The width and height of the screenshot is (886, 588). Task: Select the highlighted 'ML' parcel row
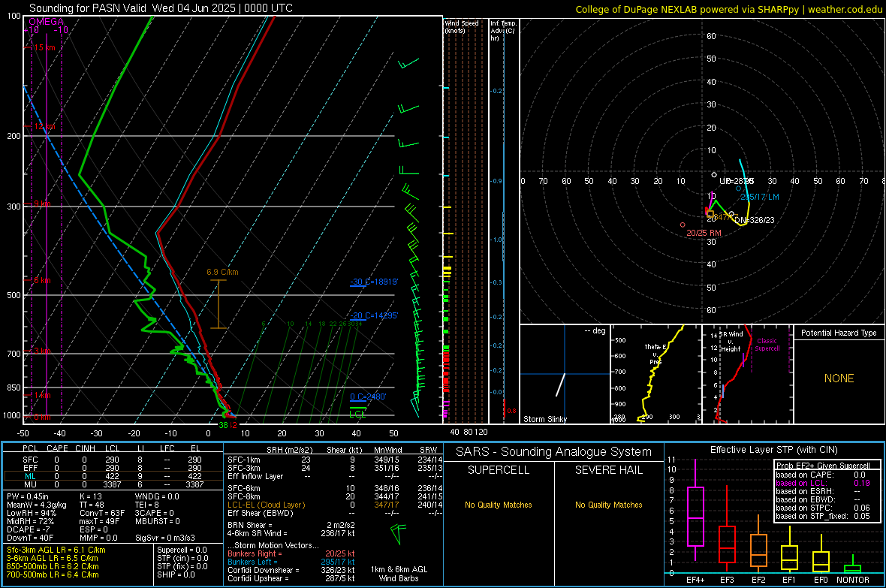coord(113,476)
